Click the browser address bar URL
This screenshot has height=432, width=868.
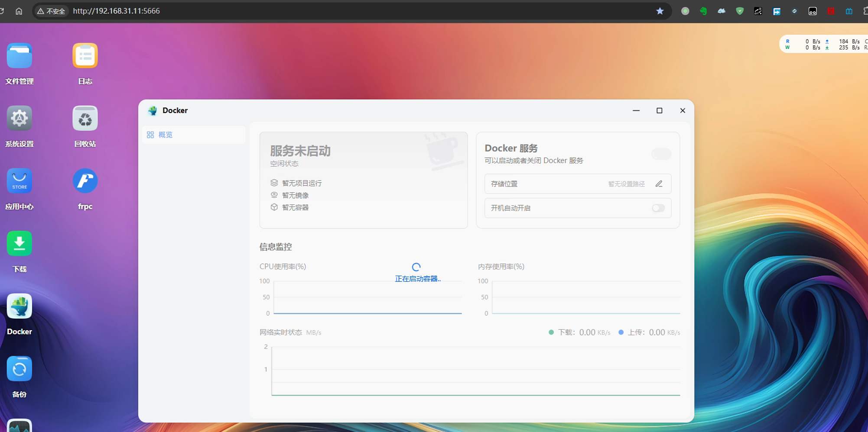(116, 11)
